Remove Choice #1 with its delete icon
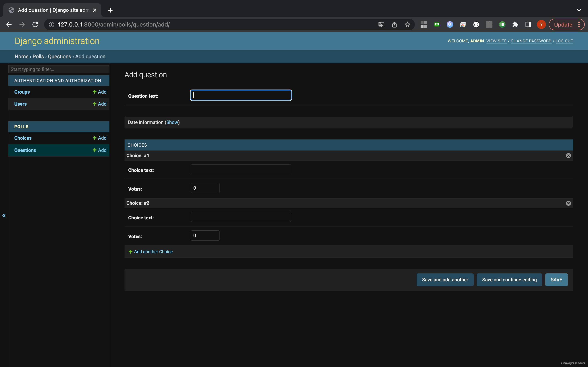This screenshot has height=367, width=588. coord(568,156)
